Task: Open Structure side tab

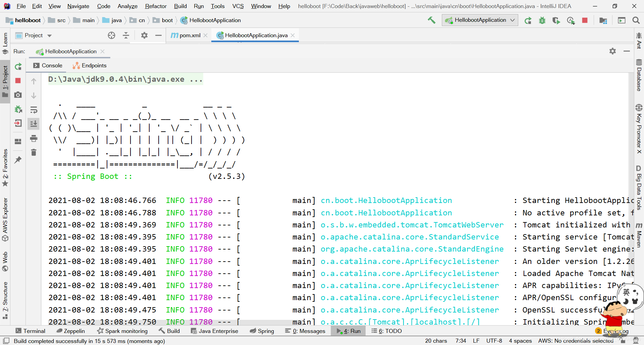Action: point(5,300)
